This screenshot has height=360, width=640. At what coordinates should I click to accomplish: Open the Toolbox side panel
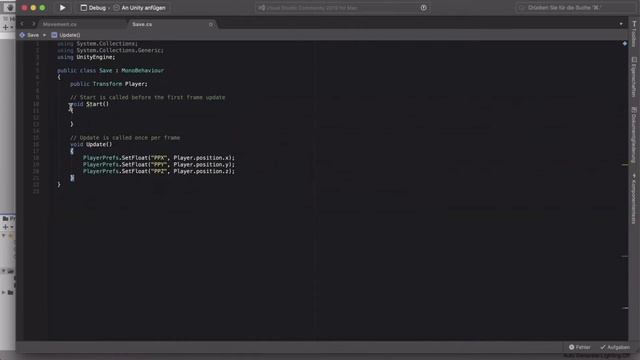pyautogui.click(x=634, y=34)
